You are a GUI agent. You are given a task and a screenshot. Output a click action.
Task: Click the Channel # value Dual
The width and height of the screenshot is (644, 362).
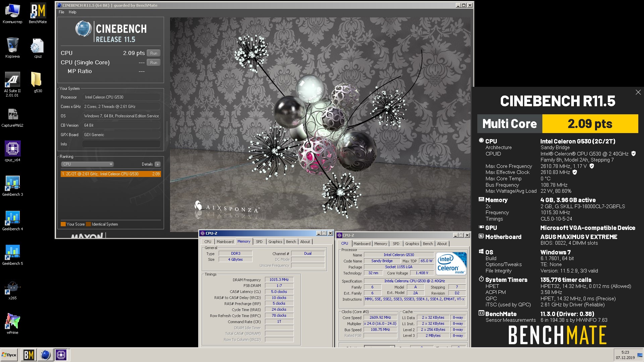point(308,253)
